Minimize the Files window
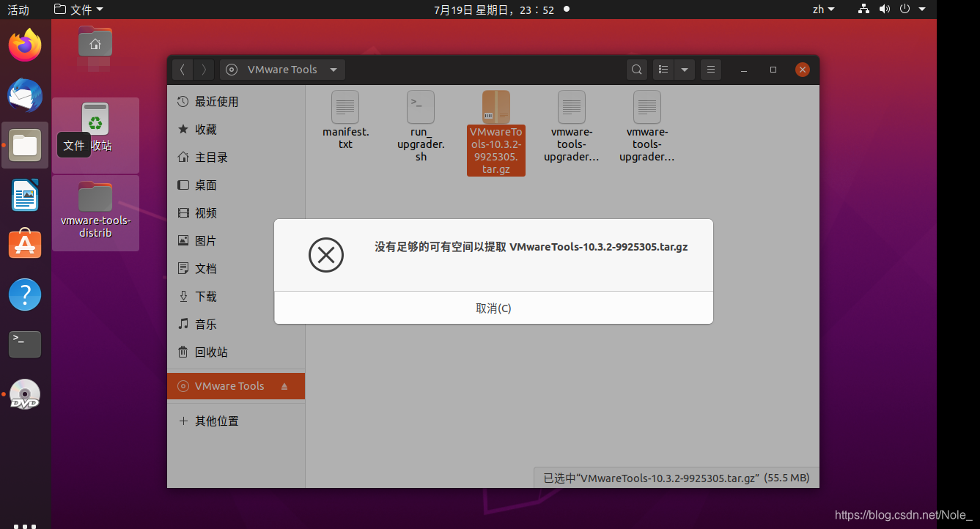This screenshot has width=980, height=529. pyautogui.click(x=744, y=70)
